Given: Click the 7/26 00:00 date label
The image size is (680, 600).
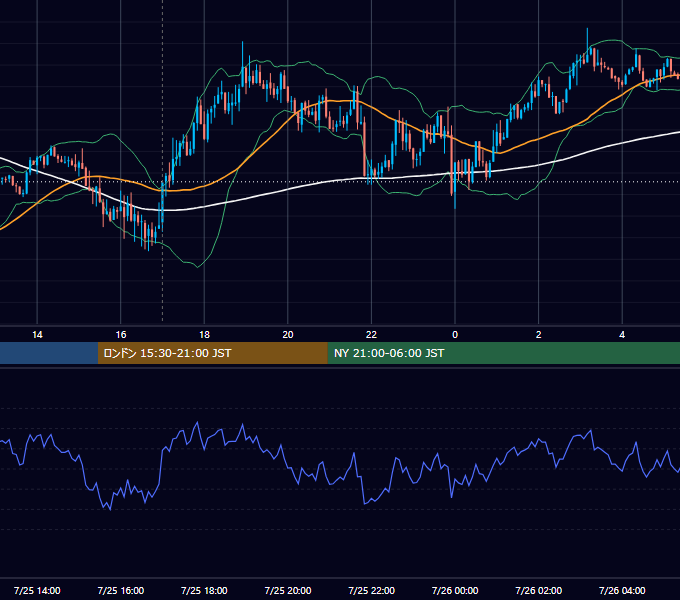Looking at the screenshot, I should coord(455,590).
